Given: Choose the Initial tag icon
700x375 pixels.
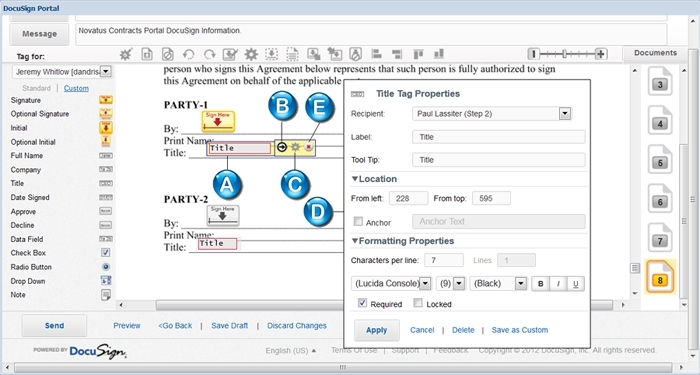Looking at the screenshot, I should (106, 128).
